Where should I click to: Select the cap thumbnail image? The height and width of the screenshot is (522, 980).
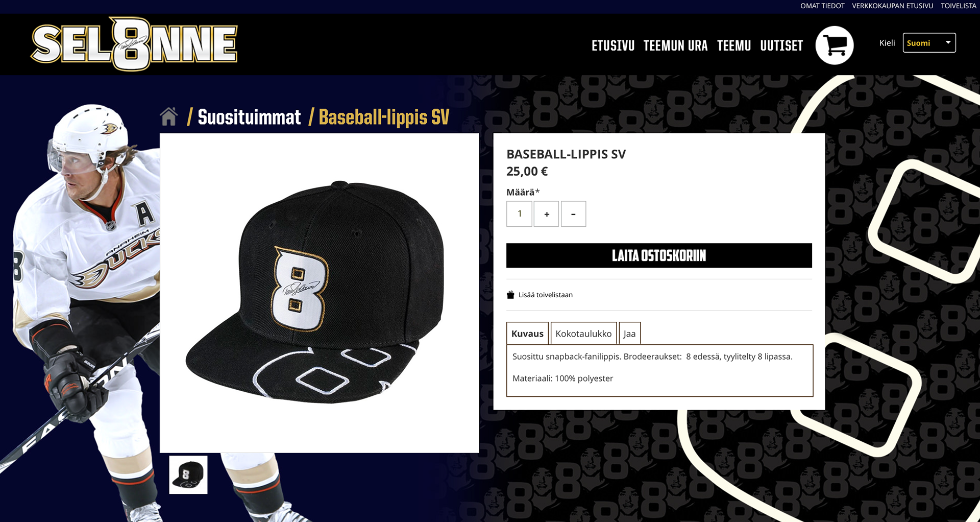point(188,475)
